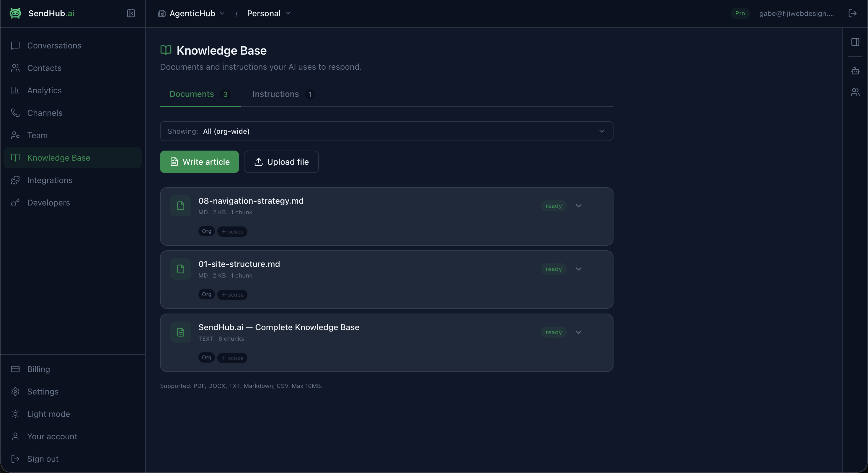The height and width of the screenshot is (473, 868).
Task: Open Billing in the sidebar
Action: point(73,369)
